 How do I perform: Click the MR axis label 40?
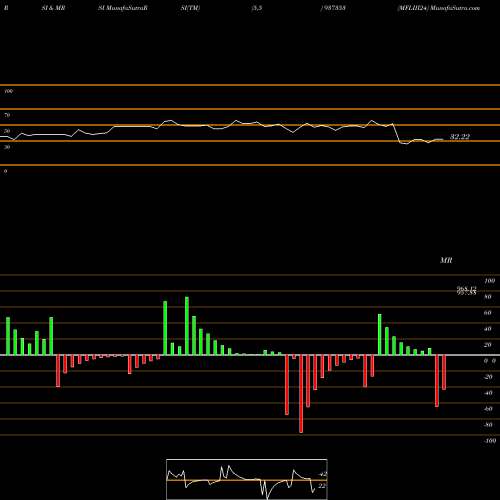(x=487, y=329)
